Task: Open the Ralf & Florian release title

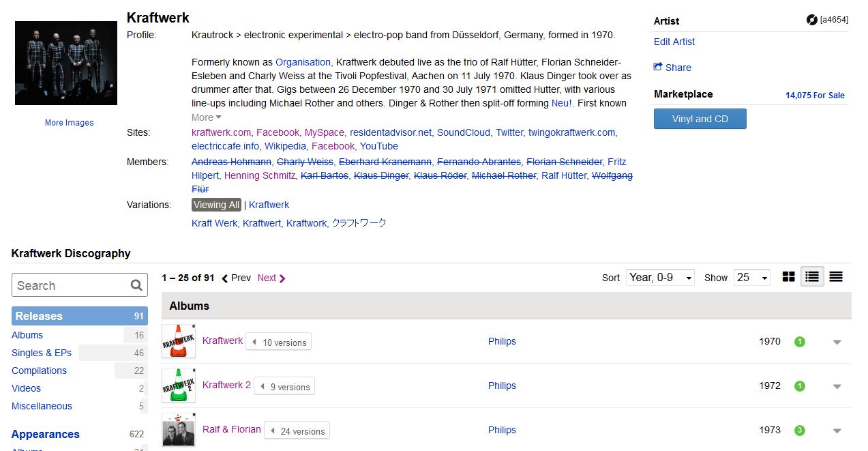Action: [232, 429]
